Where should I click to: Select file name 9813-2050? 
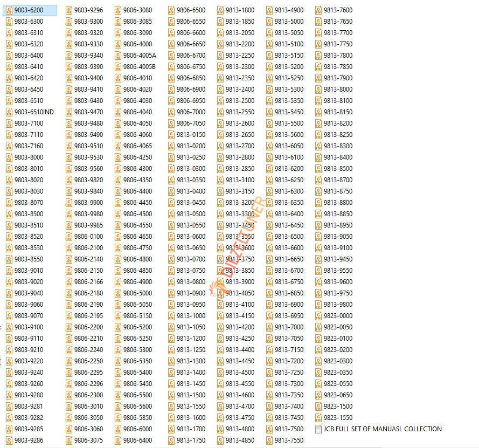[240, 33]
